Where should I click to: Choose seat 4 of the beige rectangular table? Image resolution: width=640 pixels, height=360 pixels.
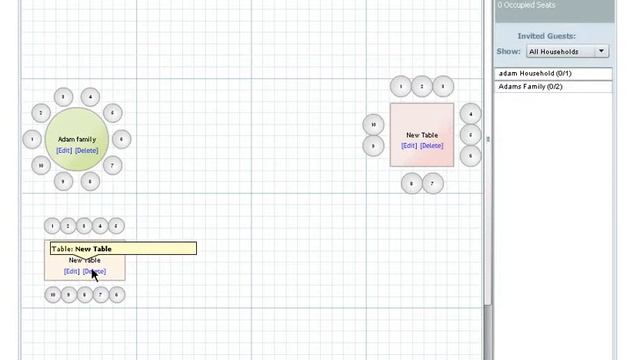tap(100, 226)
